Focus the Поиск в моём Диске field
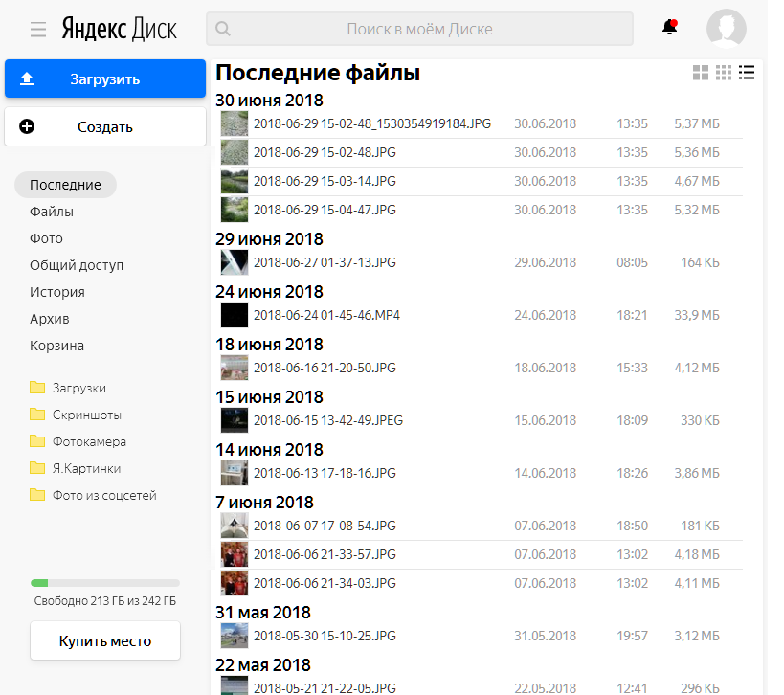The width and height of the screenshot is (784, 695). 419,29
